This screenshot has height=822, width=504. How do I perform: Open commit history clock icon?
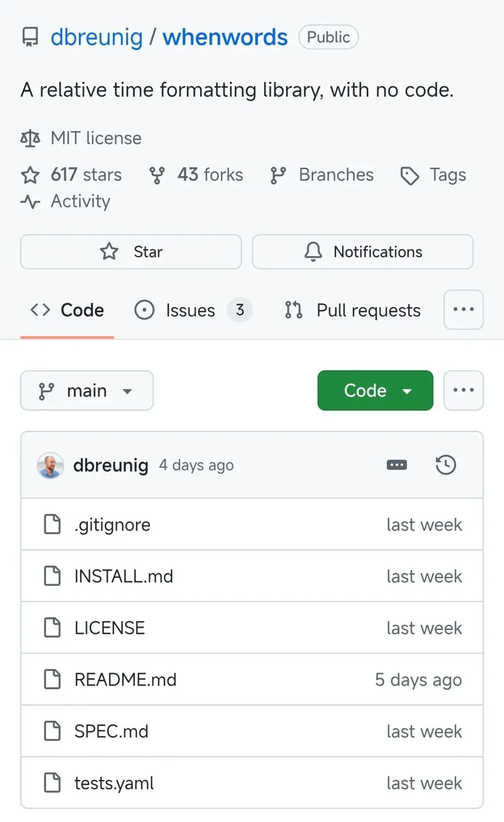point(446,465)
